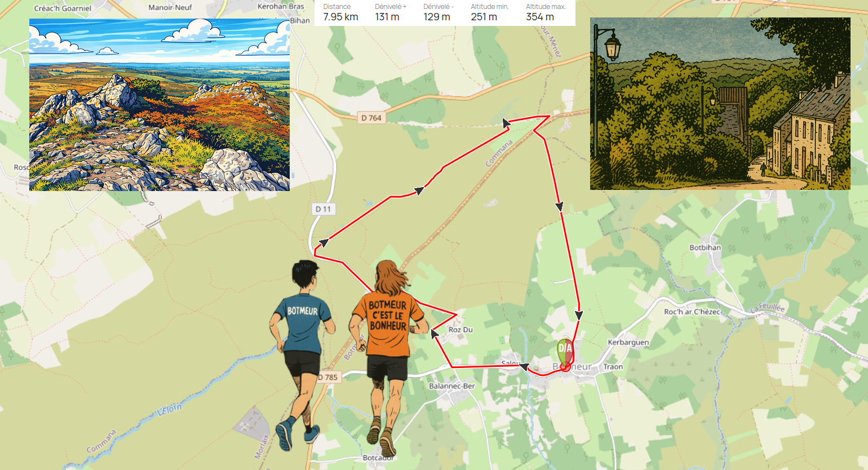The width and height of the screenshot is (868, 470).
Task: Click the route arrow near Roz Du
Action: pos(435,334)
